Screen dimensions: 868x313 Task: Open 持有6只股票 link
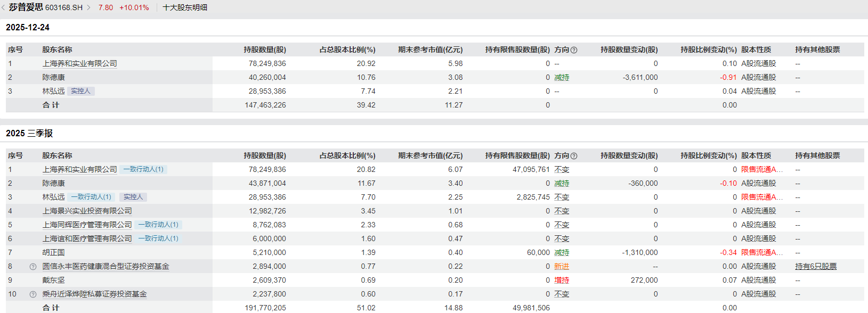(815, 266)
